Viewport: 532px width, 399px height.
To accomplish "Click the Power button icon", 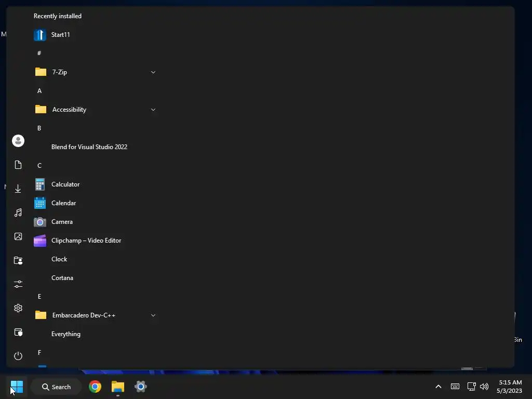I will tap(18, 356).
